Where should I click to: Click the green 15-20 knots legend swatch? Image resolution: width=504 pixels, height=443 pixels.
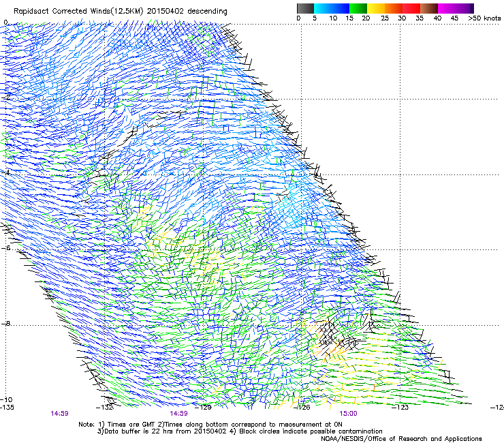tap(358, 8)
